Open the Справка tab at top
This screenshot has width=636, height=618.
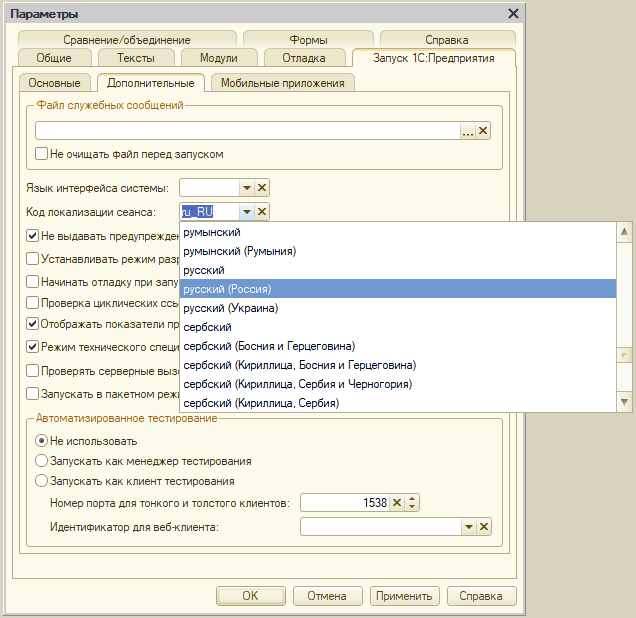(x=447, y=40)
